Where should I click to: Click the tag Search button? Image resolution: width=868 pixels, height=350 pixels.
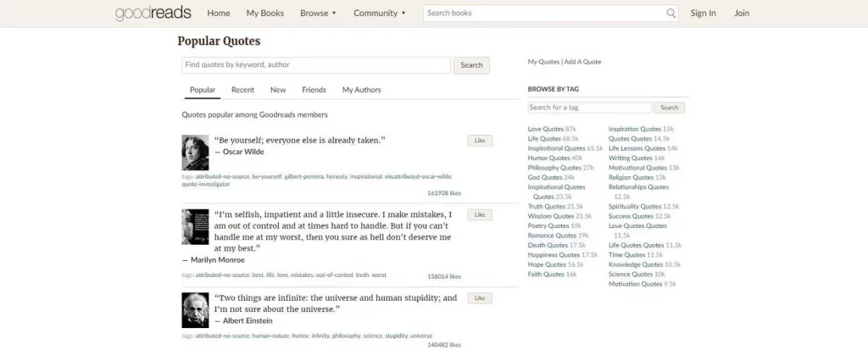coord(670,108)
